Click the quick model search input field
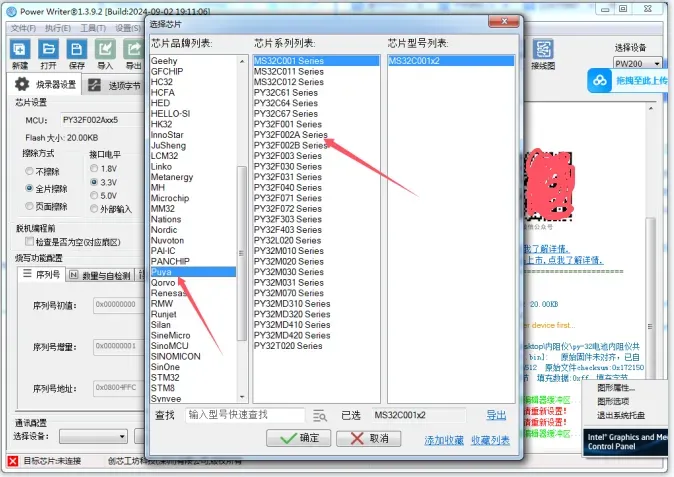The height and width of the screenshot is (477, 674). tap(245, 415)
